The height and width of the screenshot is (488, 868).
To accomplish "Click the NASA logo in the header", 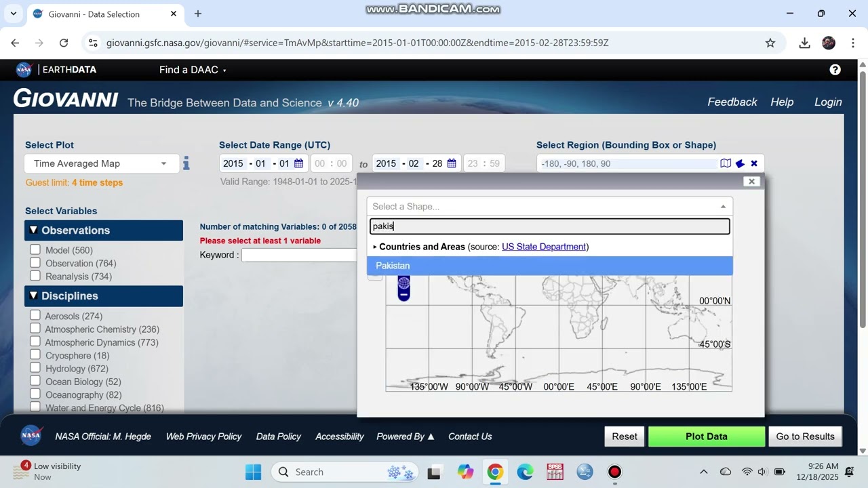I will click(24, 70).
